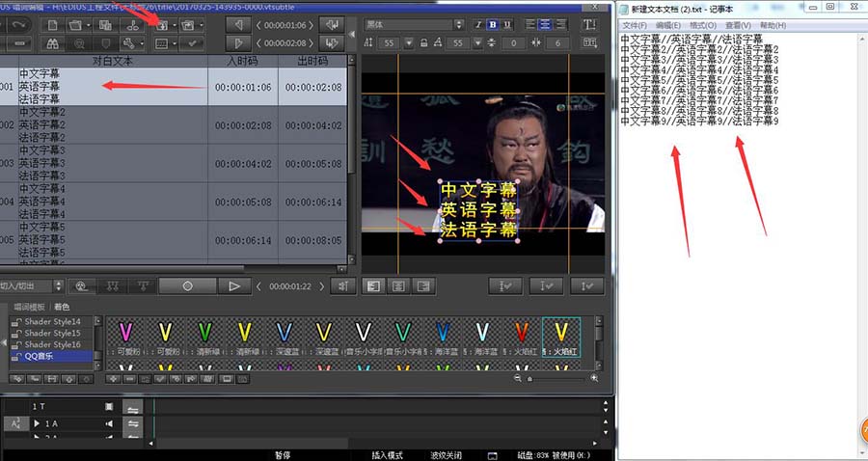The image size is (868, 461).
Task: Open 帮助(H) menu in Notepad
Action: 773,25
